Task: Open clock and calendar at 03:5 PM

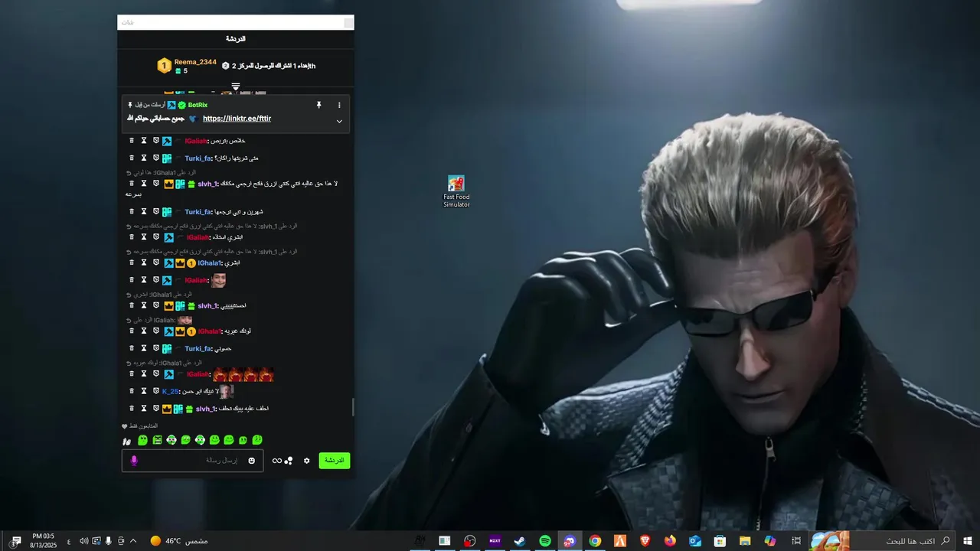Action: tap(44, 540)
